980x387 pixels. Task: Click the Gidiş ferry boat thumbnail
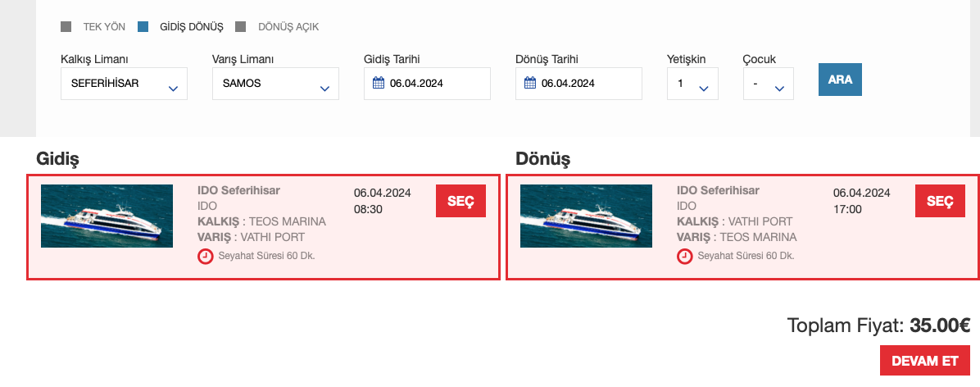click(107, 216)
